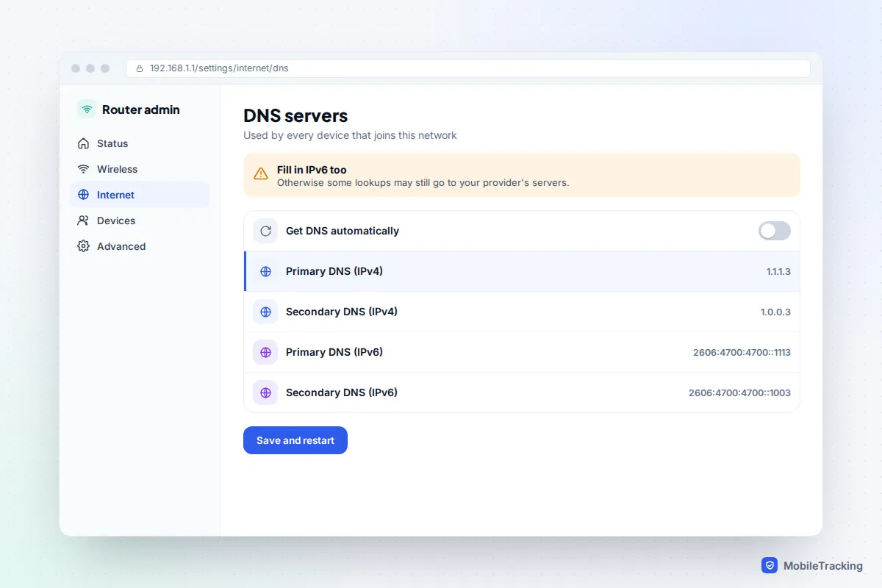This screenshot has width=882, height=588.
Task: Select the Internet menu item
Action: [140, 195]
